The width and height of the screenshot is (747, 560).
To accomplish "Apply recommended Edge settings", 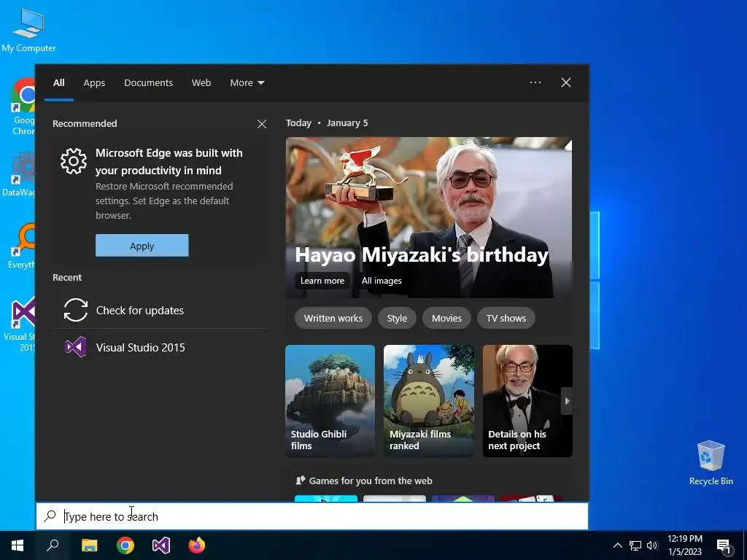I will [x=142, y=246].
